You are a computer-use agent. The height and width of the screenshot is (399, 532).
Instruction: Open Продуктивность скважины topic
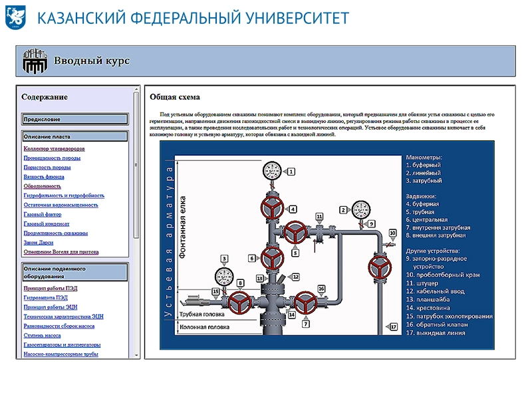point(56,233)
